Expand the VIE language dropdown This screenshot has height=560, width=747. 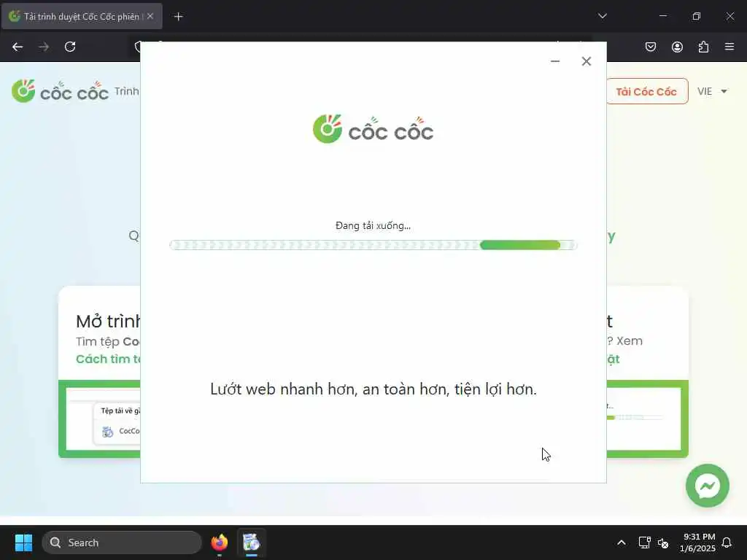712,91
